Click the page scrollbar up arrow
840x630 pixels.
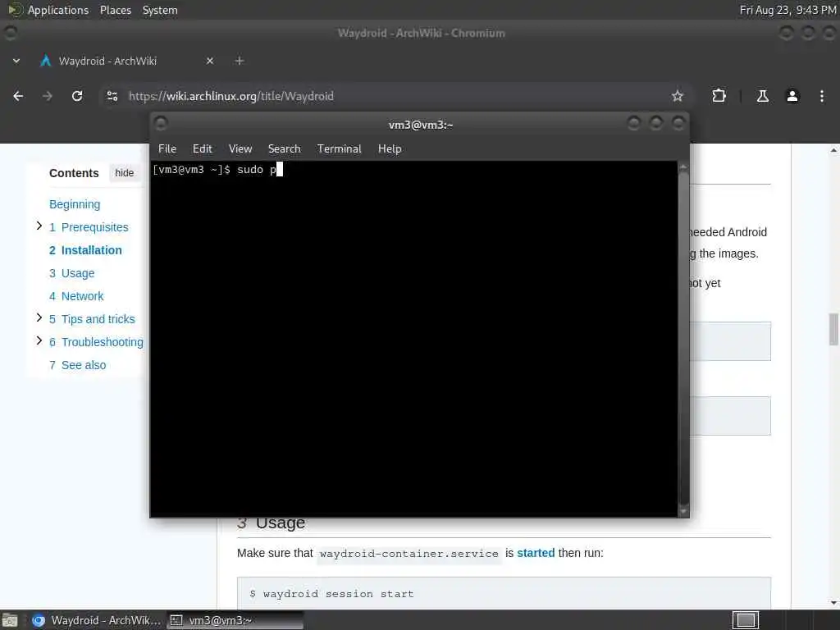tap(833, 151)
